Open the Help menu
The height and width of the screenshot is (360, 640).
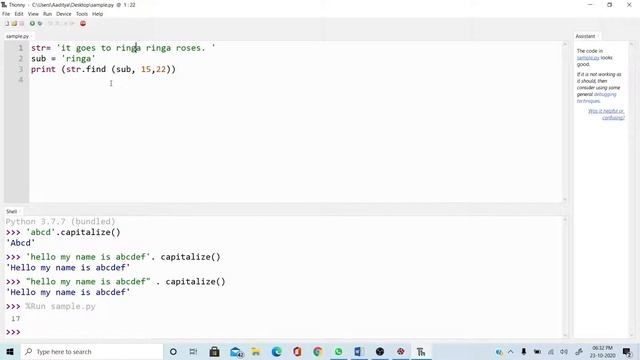click(97, 14)
